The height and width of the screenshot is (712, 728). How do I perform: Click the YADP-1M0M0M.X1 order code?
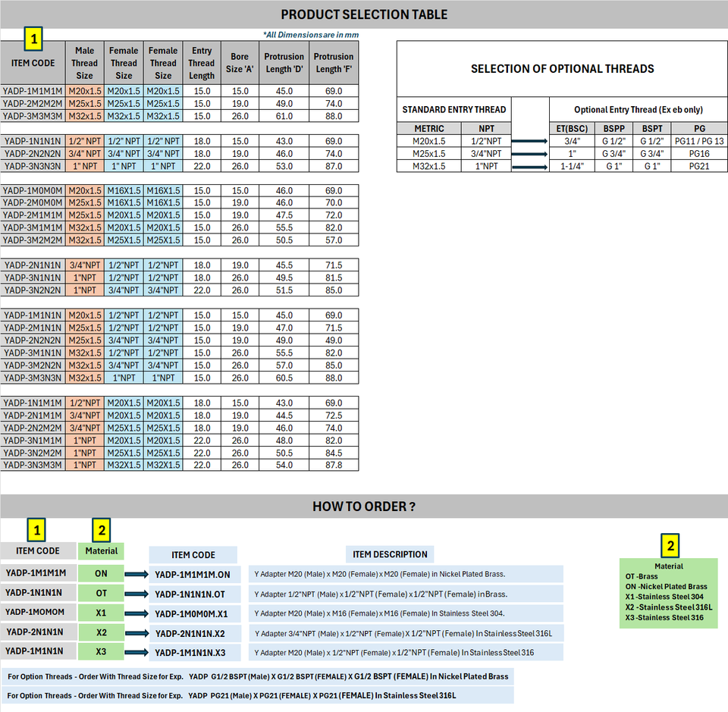pos(192,614)
